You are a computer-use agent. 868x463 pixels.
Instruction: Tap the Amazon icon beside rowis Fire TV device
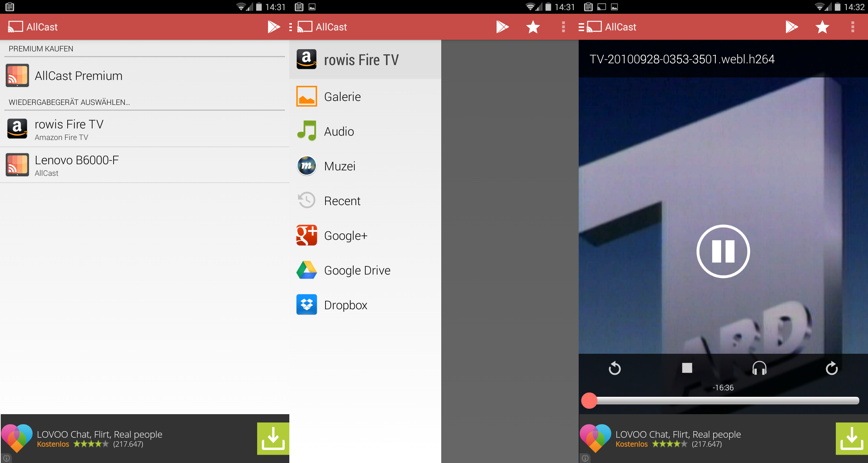pyautogui.click(x=17, y=129)
